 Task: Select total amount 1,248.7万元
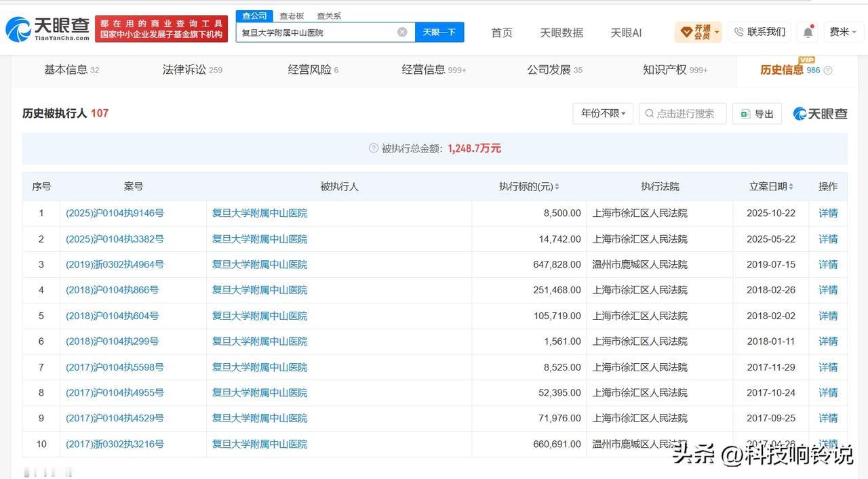pyautogui.click(x=474, y=148)
